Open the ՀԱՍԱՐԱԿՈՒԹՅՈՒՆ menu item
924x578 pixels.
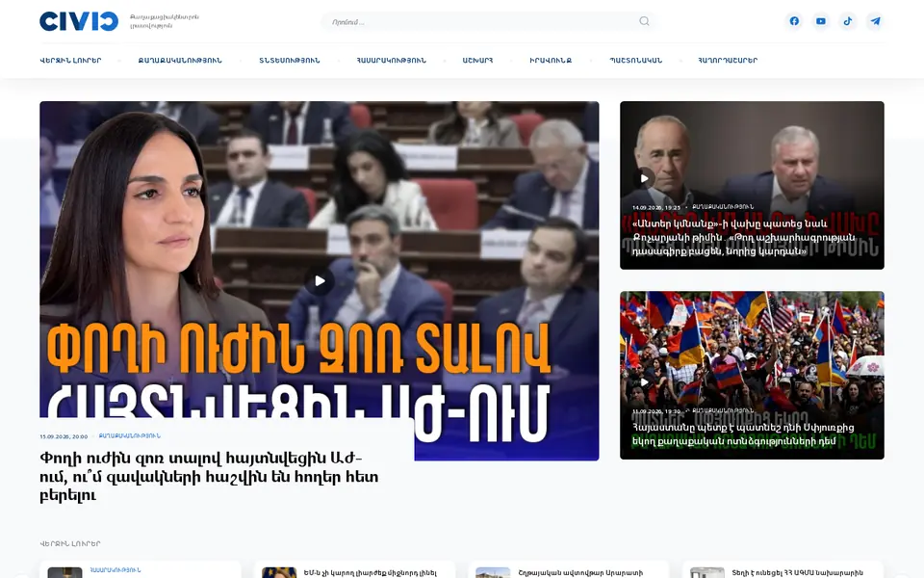pyautogui.click(x=392, y=60)
